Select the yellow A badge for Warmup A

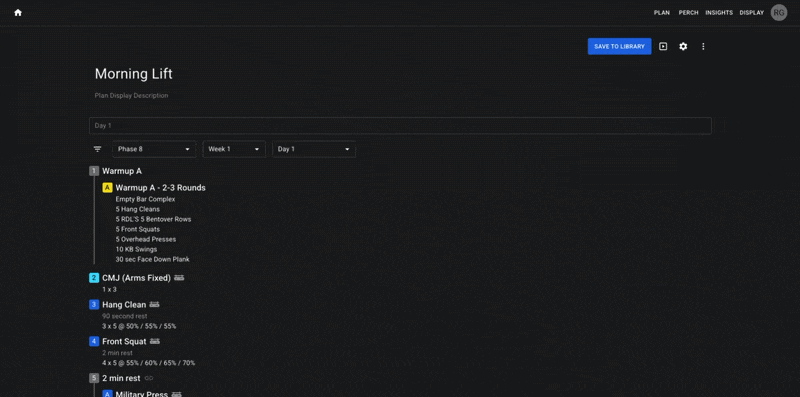pyautogui.click(x=107, y=188)
